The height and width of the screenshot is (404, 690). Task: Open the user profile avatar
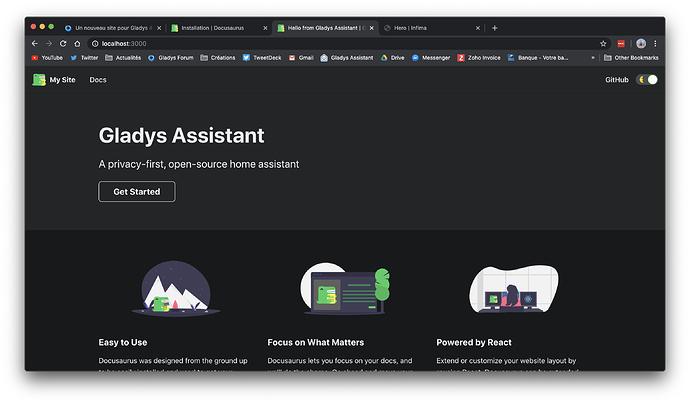[641, 44]
